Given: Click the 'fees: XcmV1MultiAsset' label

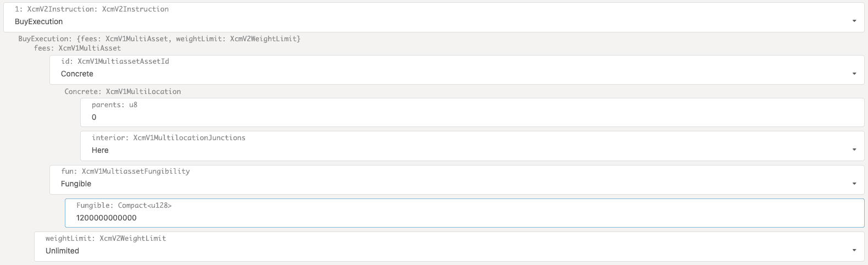Looking at the screenshot, I should pos(77,48).
